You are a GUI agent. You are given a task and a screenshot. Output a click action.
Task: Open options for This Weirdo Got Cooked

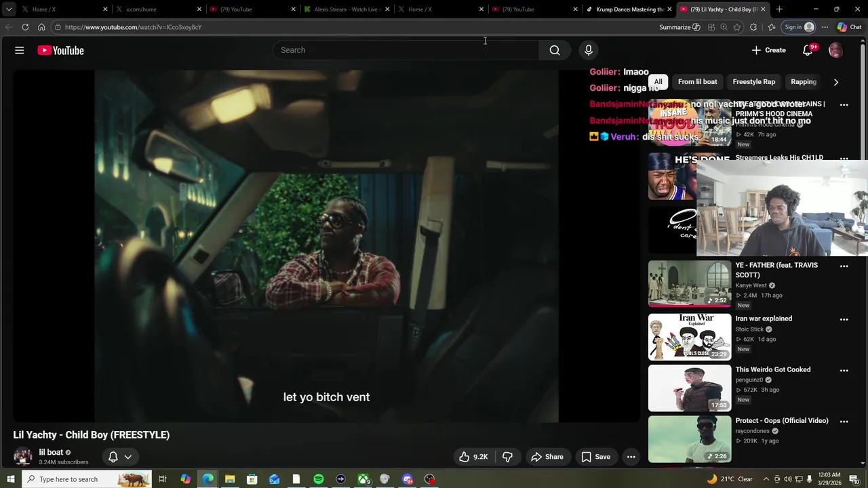844,371
